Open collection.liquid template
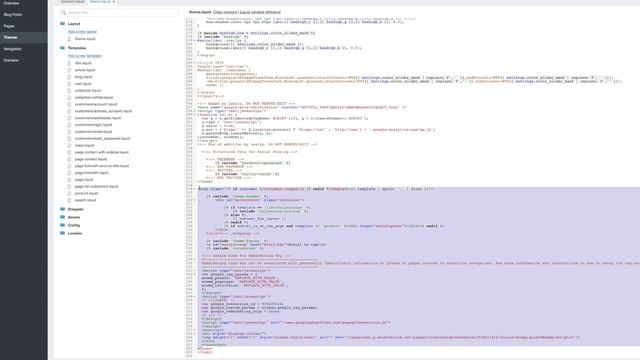Screen dimensions: 640x360 [x=88, y=91]
